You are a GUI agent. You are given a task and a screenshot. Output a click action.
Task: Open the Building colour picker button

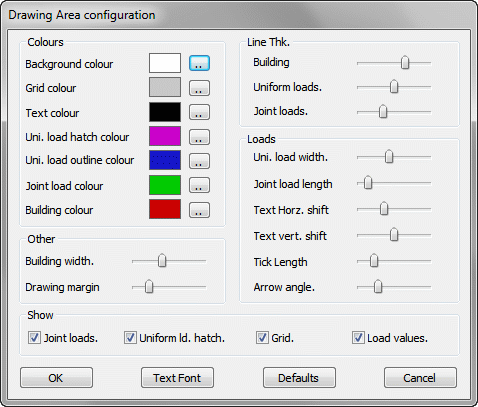click(x=199, y=210)
